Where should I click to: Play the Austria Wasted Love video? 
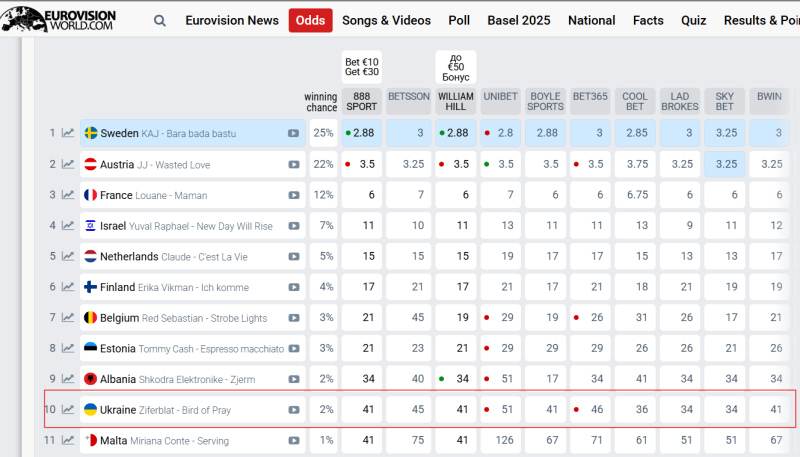tap(293, 165)
